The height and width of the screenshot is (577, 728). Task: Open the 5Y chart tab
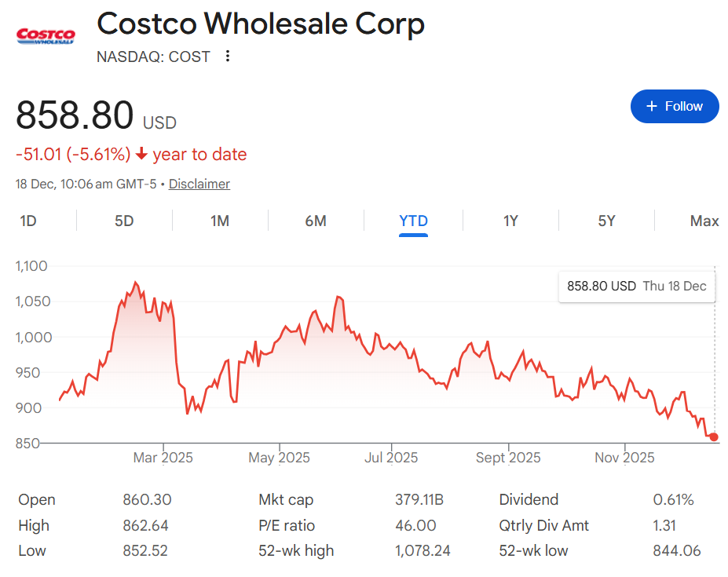point(606,221)
